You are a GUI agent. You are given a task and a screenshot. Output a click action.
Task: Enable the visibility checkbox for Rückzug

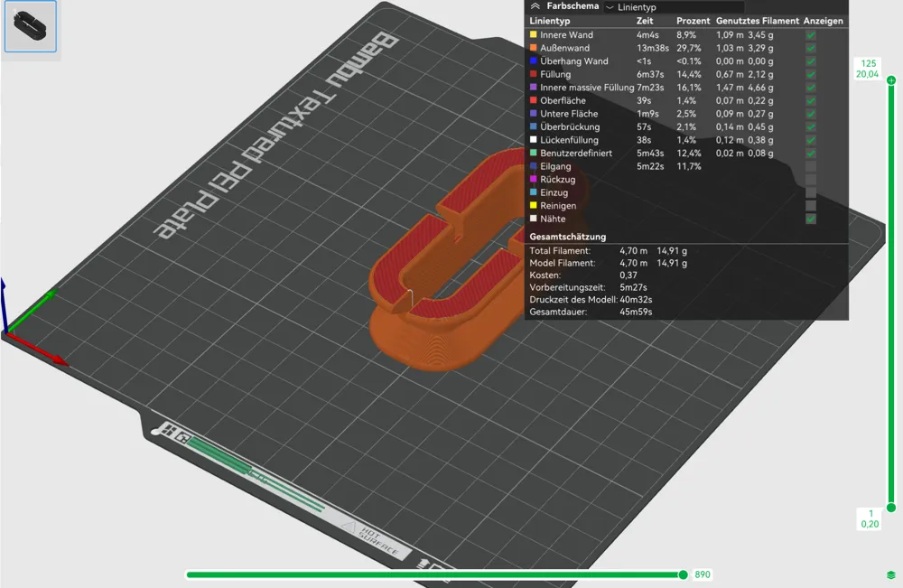pos(811,180)
